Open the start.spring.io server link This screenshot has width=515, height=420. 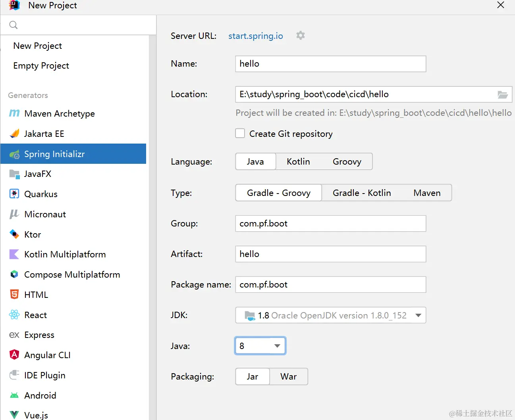pyautogui.click(x=255, y=36)
